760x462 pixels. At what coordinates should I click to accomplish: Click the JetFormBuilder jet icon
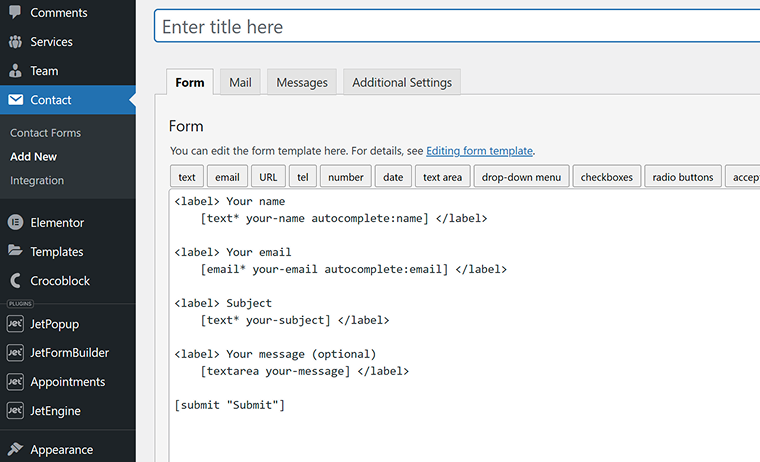click(15, 352)
